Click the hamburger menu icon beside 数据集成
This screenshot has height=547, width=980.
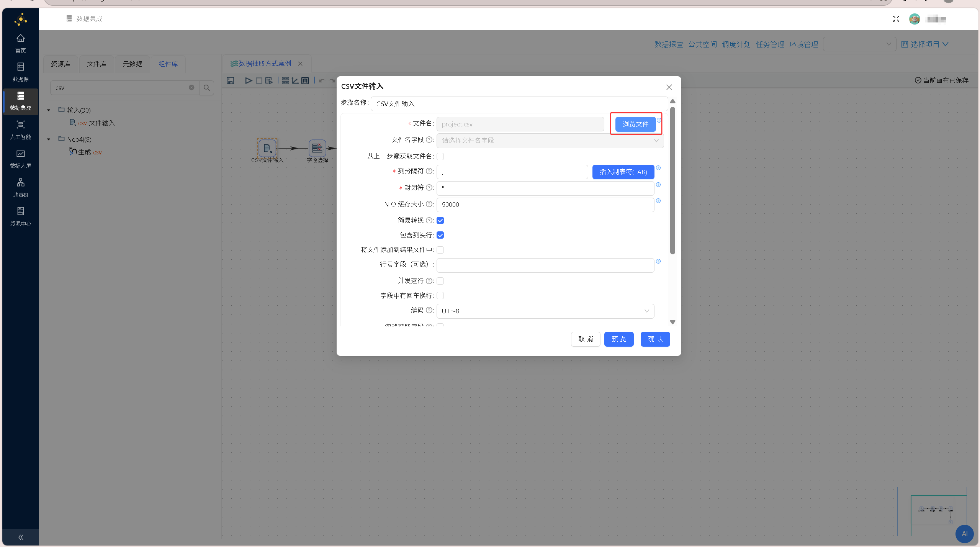69,18
